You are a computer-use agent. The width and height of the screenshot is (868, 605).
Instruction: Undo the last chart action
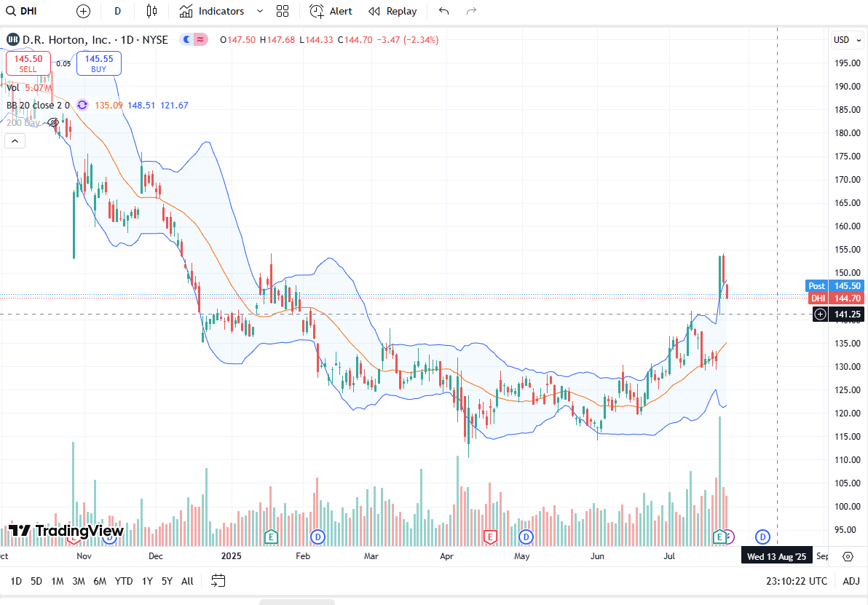(x=443, y=11)
